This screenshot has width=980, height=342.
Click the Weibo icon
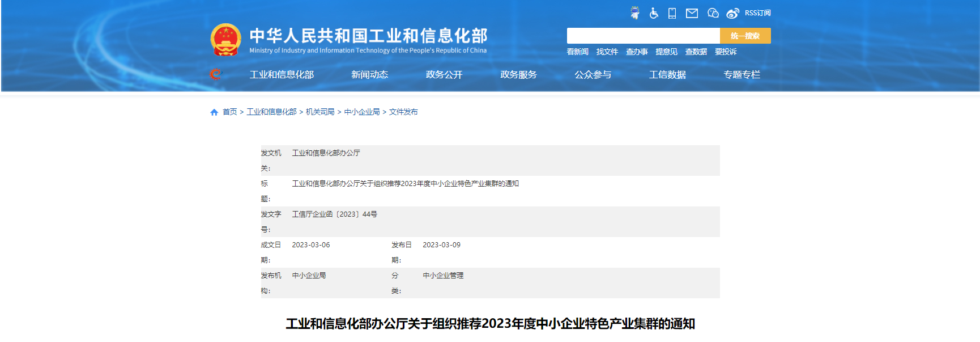pos(732,13)
